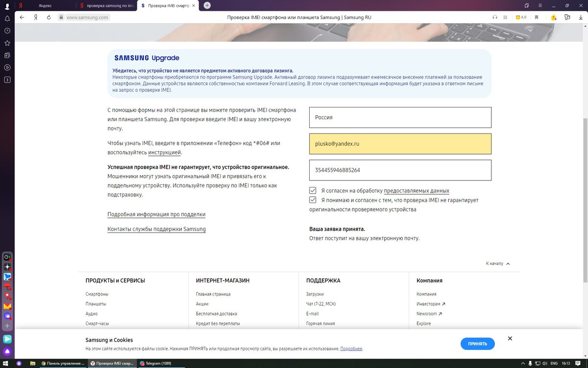Image resolution: width=588 pixels, height=368 pixels.
Task: Open the browser hamburger menu
Action: 540,5
